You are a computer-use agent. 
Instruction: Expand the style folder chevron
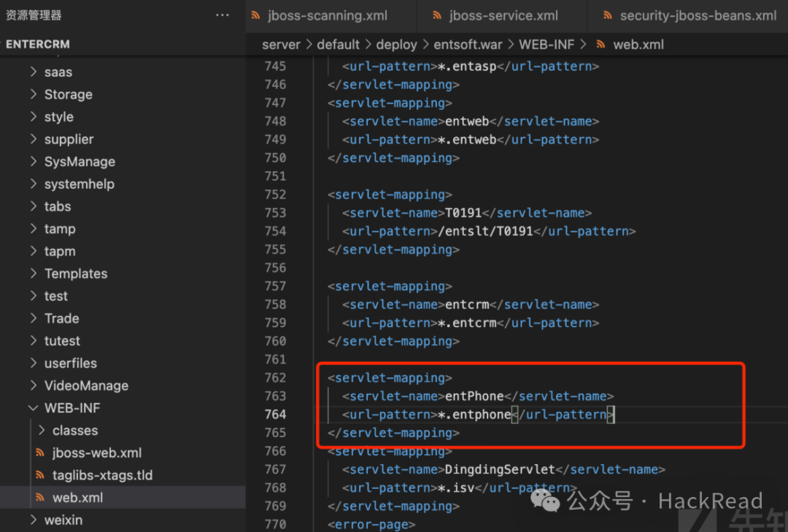pos(33,117)
